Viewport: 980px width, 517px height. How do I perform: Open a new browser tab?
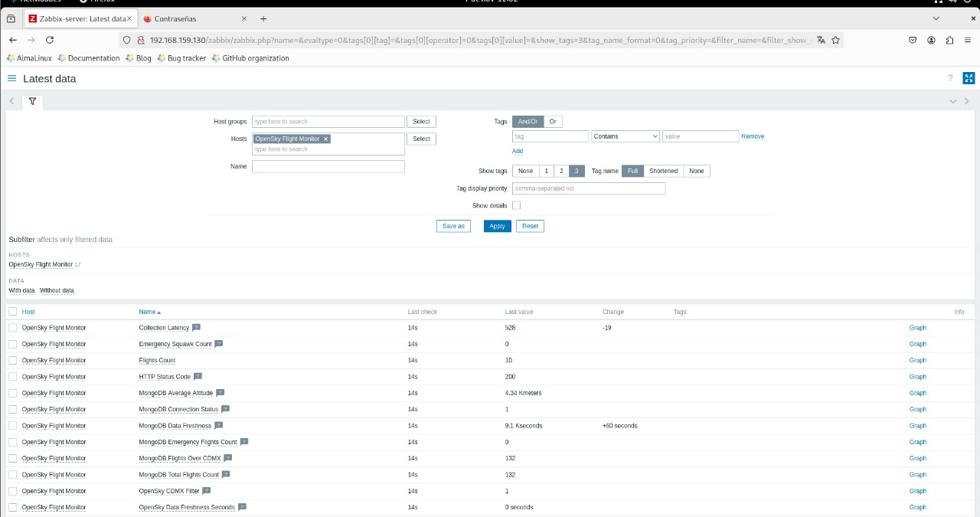pos(263,18)
